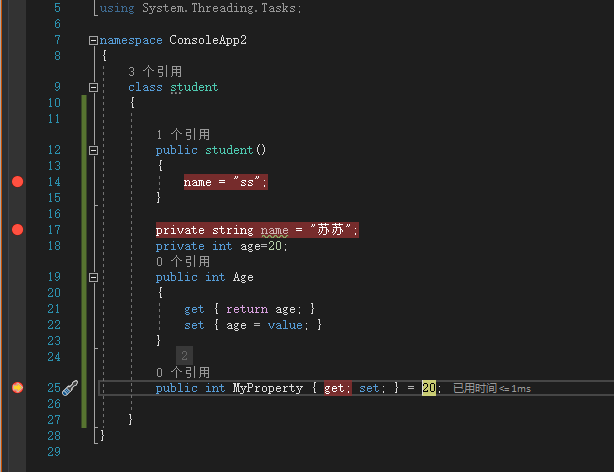
Task: Click the student constructor name on line 12
Action: point(229,150)
